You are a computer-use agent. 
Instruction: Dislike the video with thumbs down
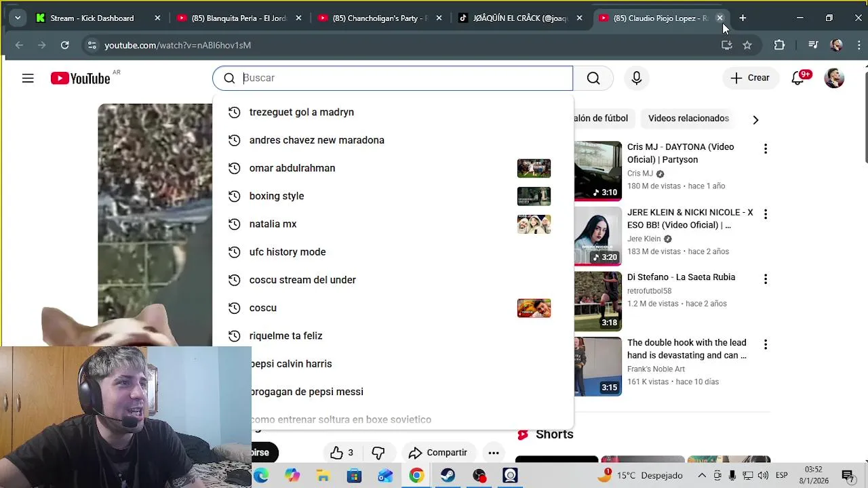click(378, 453)
